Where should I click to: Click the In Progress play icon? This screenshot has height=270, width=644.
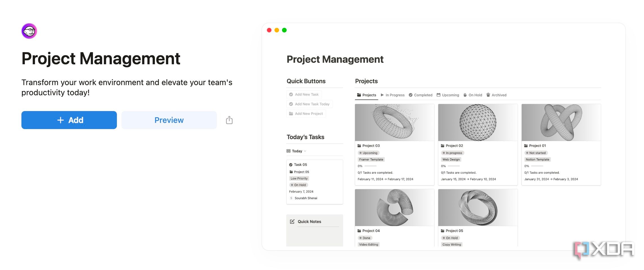pos(382,95)
